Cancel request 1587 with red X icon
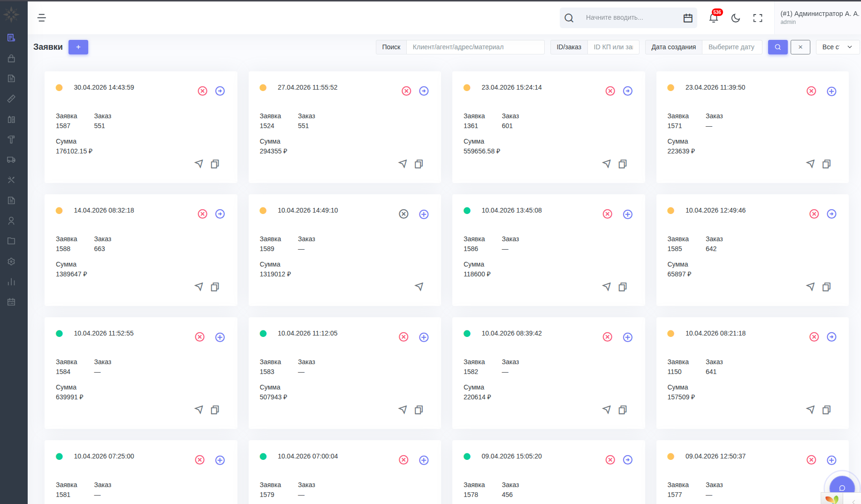861x504 pixels. tap(203, 91)
